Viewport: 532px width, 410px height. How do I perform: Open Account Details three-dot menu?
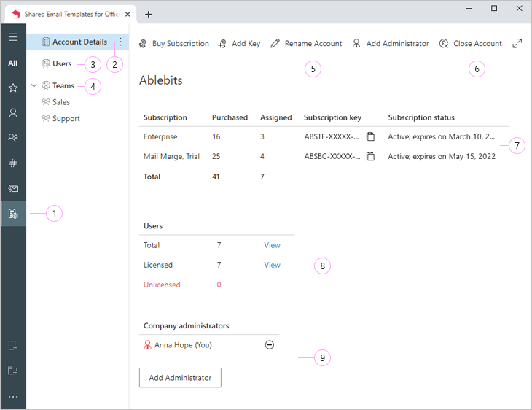coord(120,42)
